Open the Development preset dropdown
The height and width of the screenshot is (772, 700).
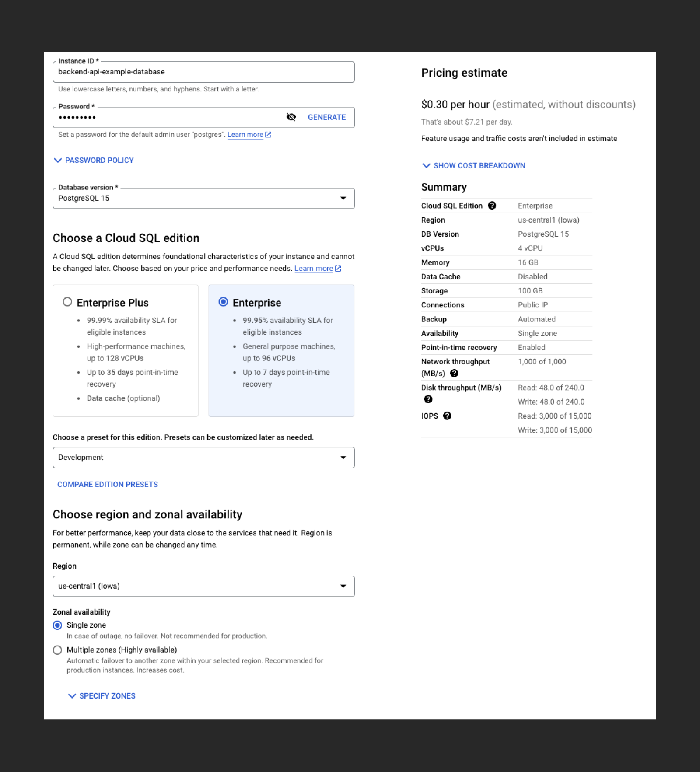click(x=203, y=458)
